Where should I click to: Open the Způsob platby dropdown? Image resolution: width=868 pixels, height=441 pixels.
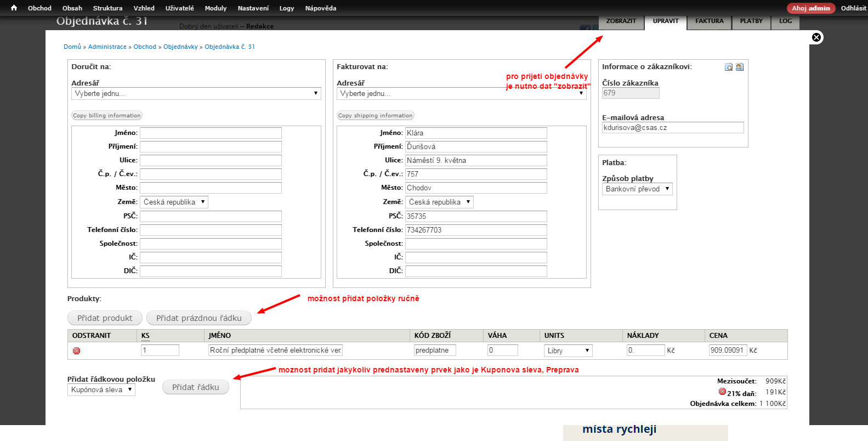(x=637, y=189)
